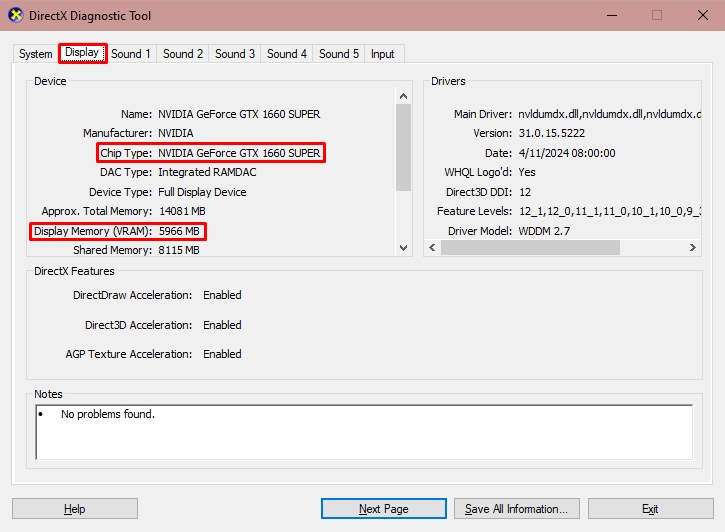Click the Device panel vertical scrollbar thumb
The width and height of the screenshot is (725, 532).
pyautogui.click(x=403, y=147)
